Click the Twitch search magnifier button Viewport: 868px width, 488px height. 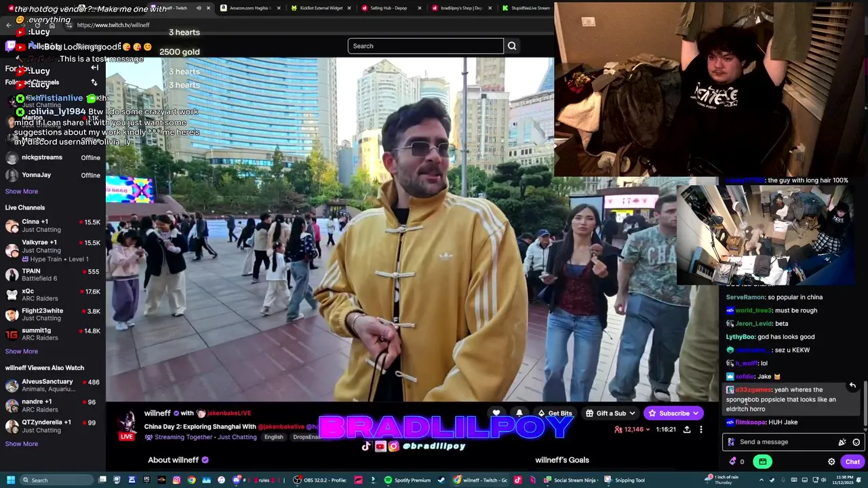(x=512, y=46)
